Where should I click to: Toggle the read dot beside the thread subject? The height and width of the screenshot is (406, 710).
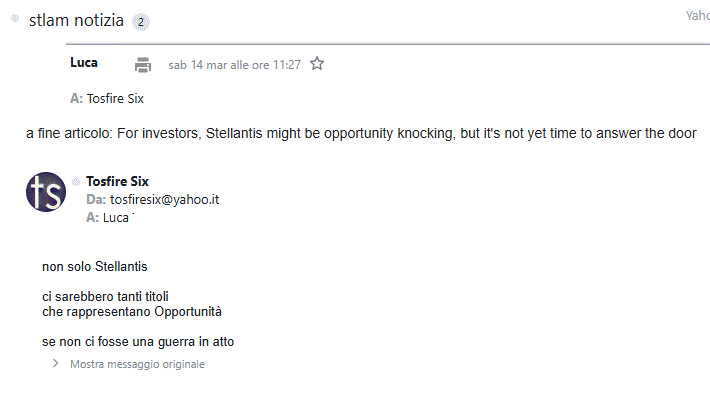coord(15,19)
